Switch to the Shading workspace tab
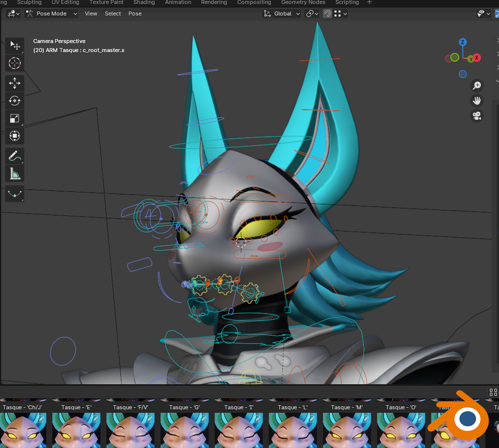 (144, 2)
